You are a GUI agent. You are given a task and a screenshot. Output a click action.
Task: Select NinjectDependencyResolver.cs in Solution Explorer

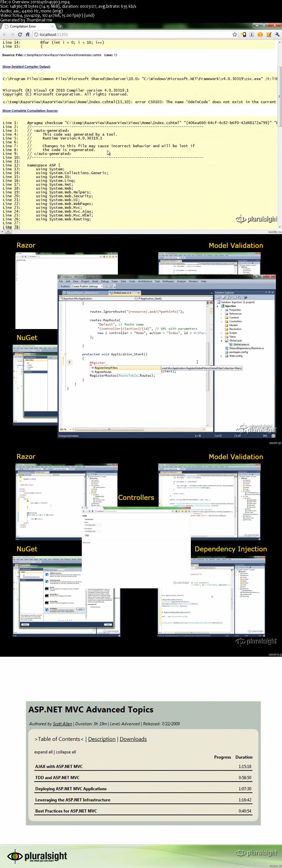pyautogui.click(x=245, y=348)
